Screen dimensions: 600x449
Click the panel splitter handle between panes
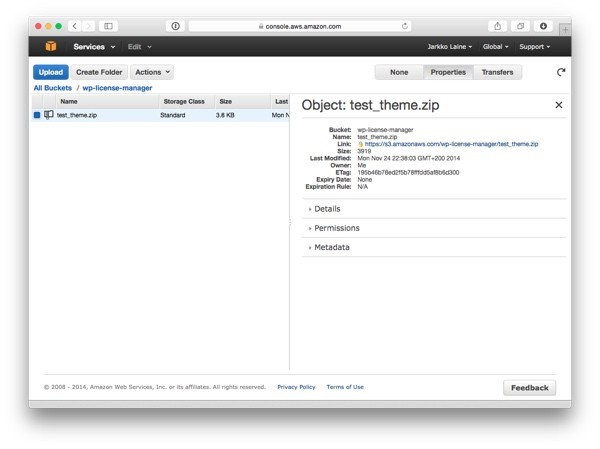pyautogui.click(x=290, y=222)
